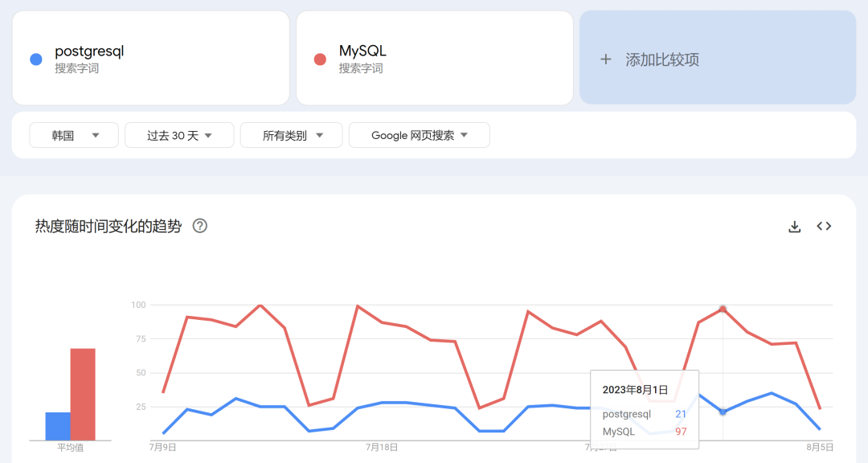Click the 25 y-axis label

pyautogui.click(x=141, y=407)
